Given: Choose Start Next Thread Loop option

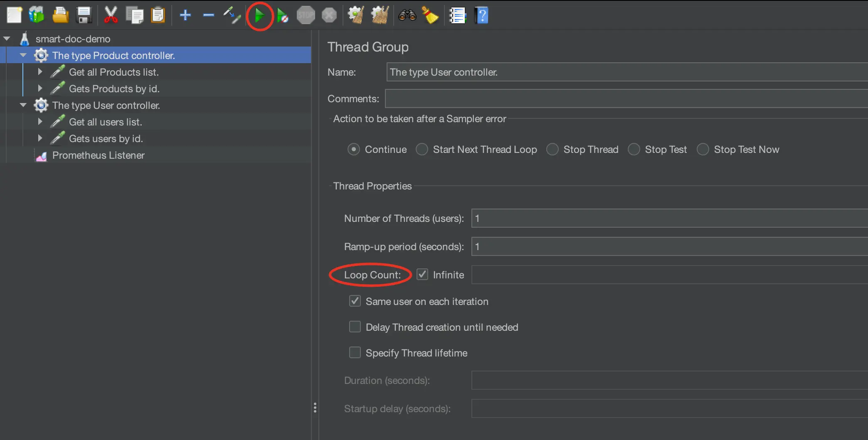Looking at the screenshot, I should click(422, 150).
